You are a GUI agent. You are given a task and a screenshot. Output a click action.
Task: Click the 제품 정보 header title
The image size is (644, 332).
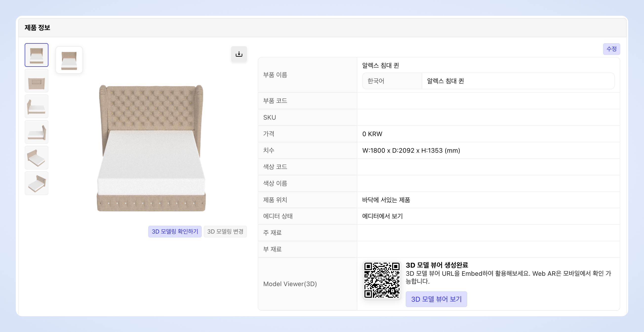tap(38, 27)
